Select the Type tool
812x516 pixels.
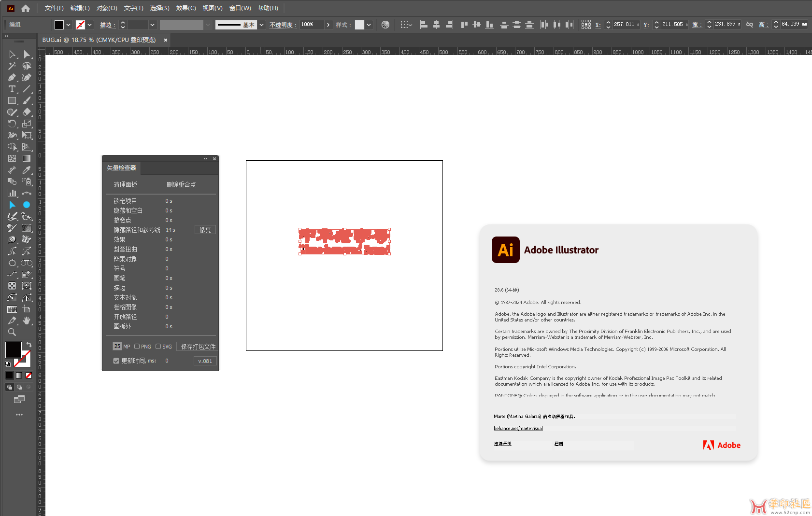pyautogui.click(x=12, y=89)
